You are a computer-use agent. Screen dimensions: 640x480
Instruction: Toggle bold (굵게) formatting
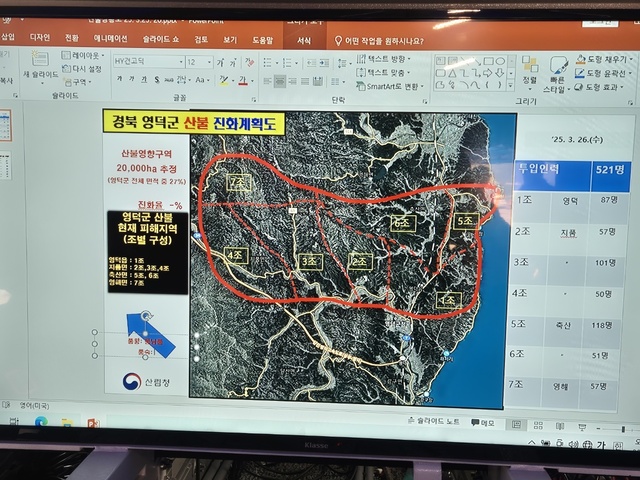[120, 79]
